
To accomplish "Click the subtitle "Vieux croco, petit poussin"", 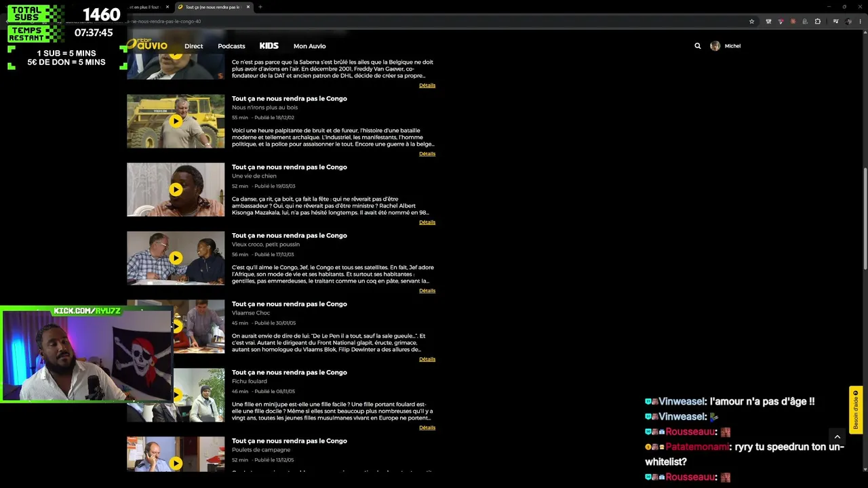I will point(266,245).
